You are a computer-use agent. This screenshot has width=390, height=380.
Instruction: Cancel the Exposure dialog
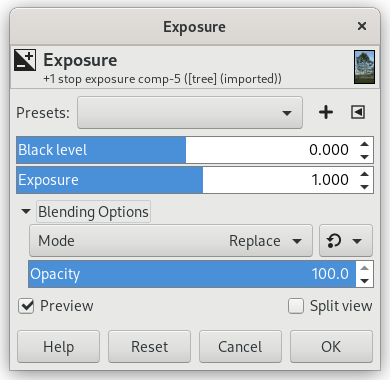(240, 347)
